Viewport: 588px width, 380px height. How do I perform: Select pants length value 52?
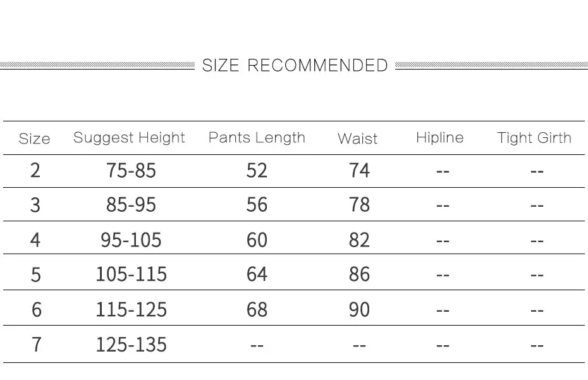pyautogui.click(x=257, y=171)
